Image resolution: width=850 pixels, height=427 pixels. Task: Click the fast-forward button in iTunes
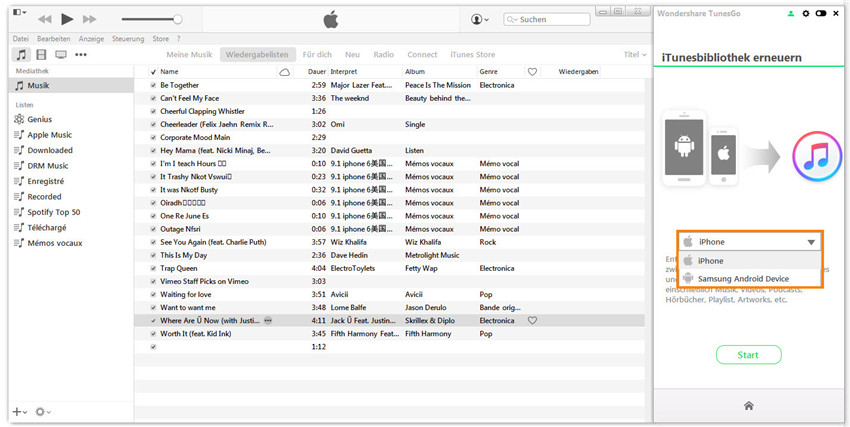tap(89, 20)
